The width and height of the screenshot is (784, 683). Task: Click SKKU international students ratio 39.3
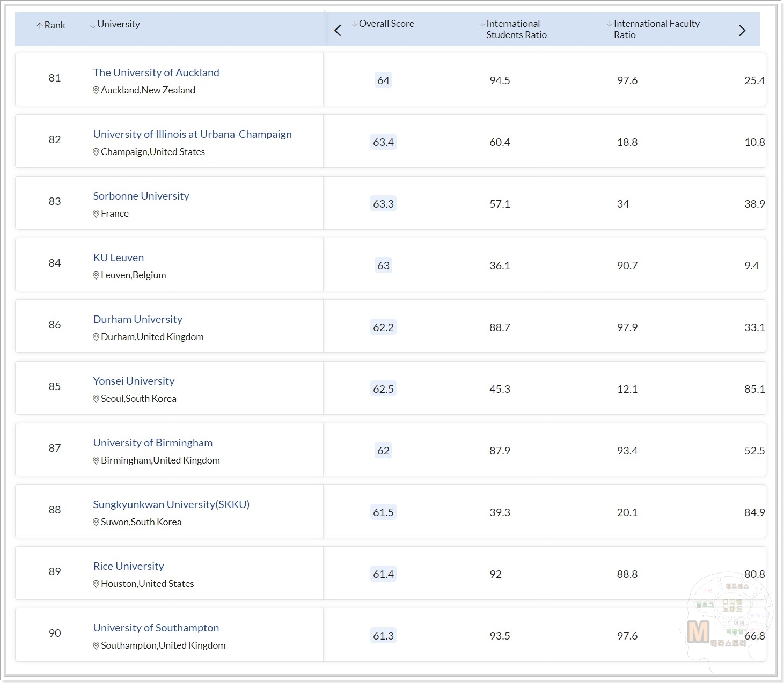tap(500, 512)
